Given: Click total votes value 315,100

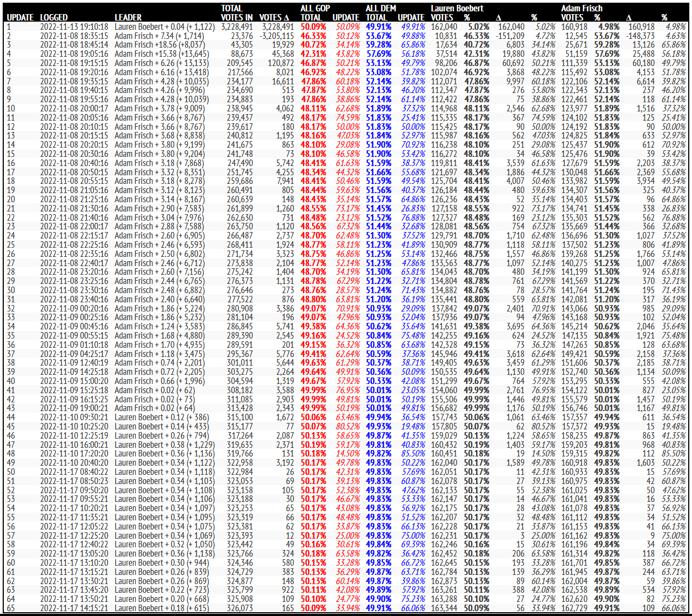Looking at the screenshot, I should [x=239, y=417].
